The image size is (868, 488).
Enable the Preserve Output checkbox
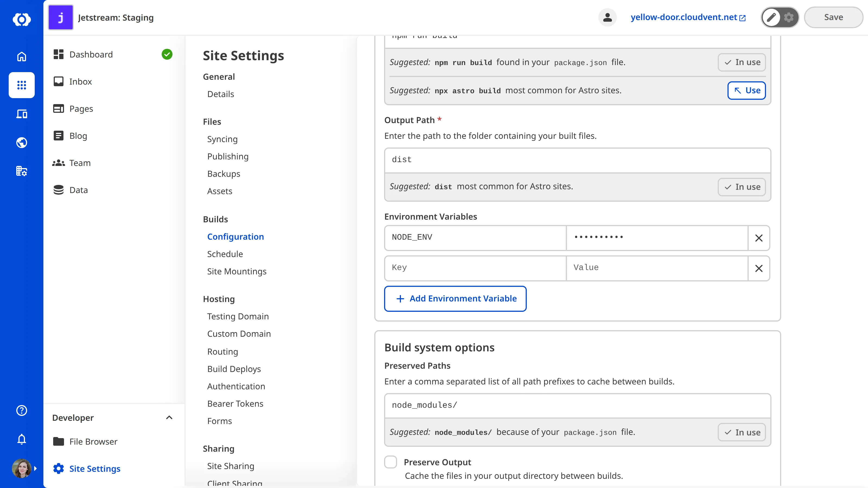[x=391, y=462]
